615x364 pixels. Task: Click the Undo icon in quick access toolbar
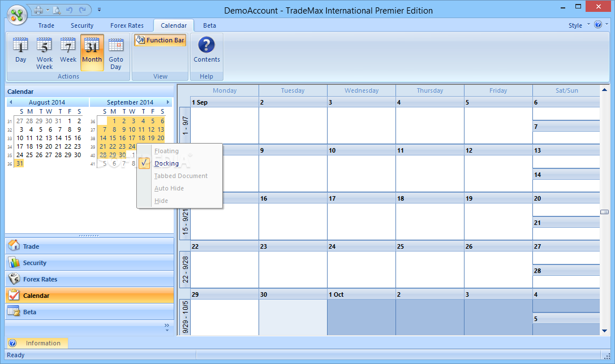(x=70, y=10)
